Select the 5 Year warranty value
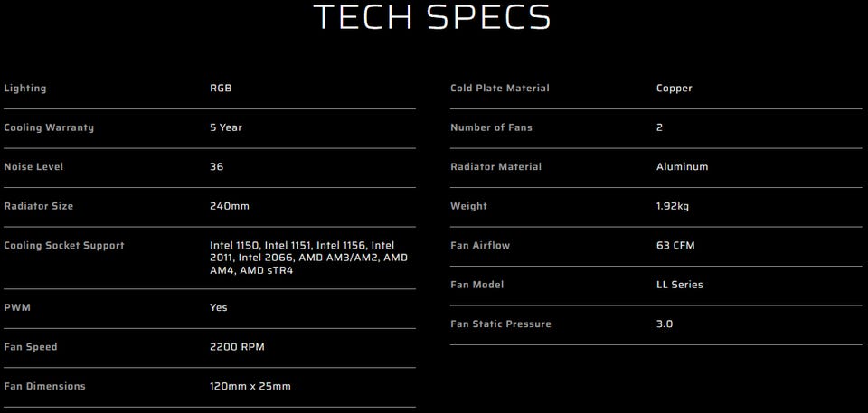The height and width of the screenshot is (413, 868). (226, 127)
